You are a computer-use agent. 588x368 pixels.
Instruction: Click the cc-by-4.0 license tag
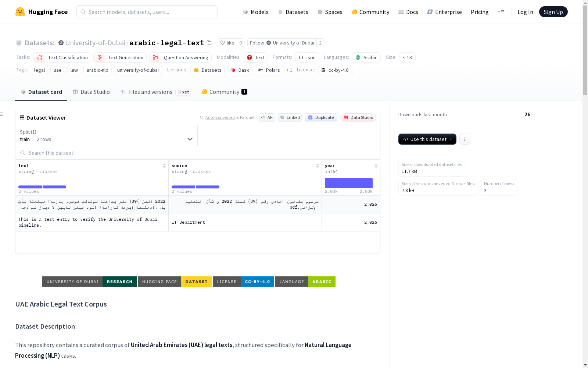335,70
